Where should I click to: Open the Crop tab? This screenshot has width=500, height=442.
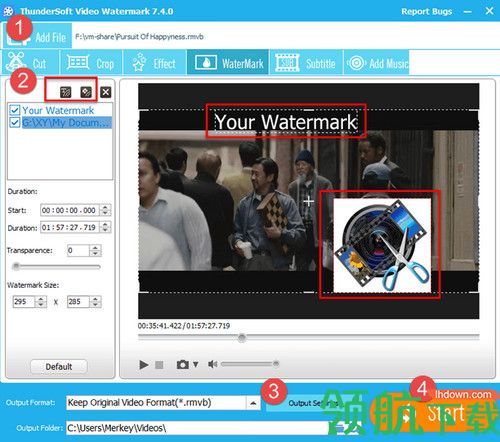pos(91,62)
